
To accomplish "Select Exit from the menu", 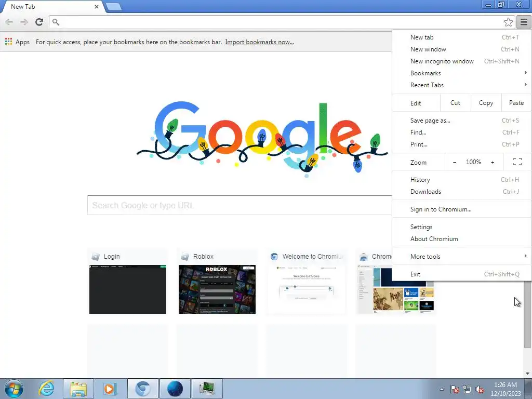I will point(461,274).
